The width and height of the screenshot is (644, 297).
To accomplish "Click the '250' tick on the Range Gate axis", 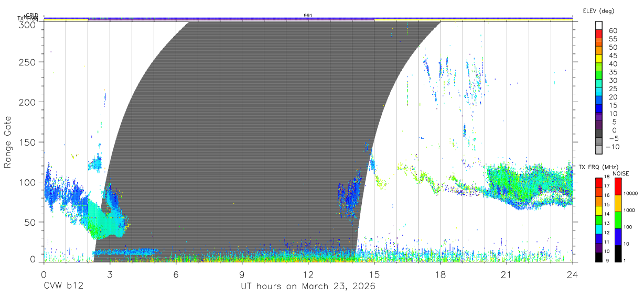I will (28, 62).
